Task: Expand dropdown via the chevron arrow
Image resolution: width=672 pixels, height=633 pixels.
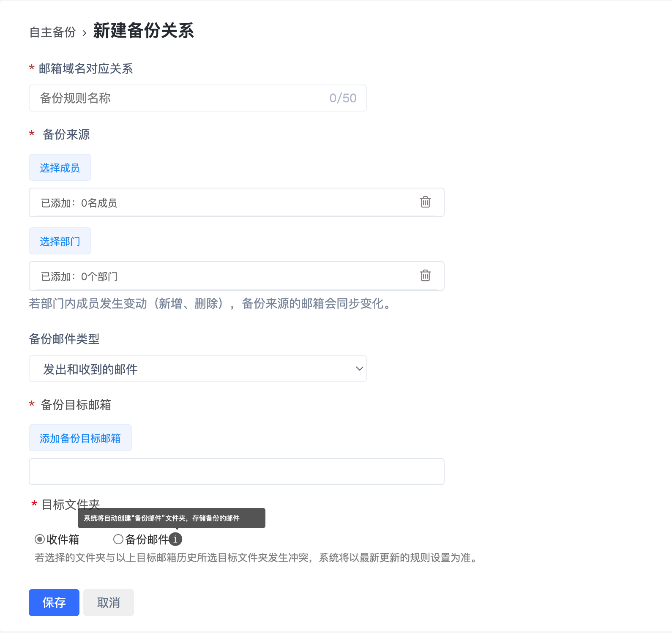Action: [359, 368]
